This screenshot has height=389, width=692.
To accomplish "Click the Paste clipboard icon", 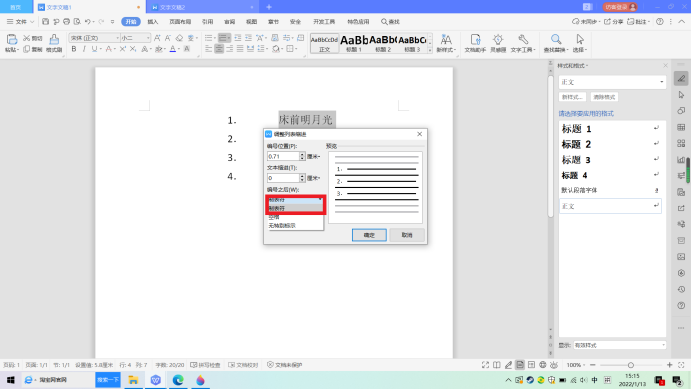I will (11, 43).
